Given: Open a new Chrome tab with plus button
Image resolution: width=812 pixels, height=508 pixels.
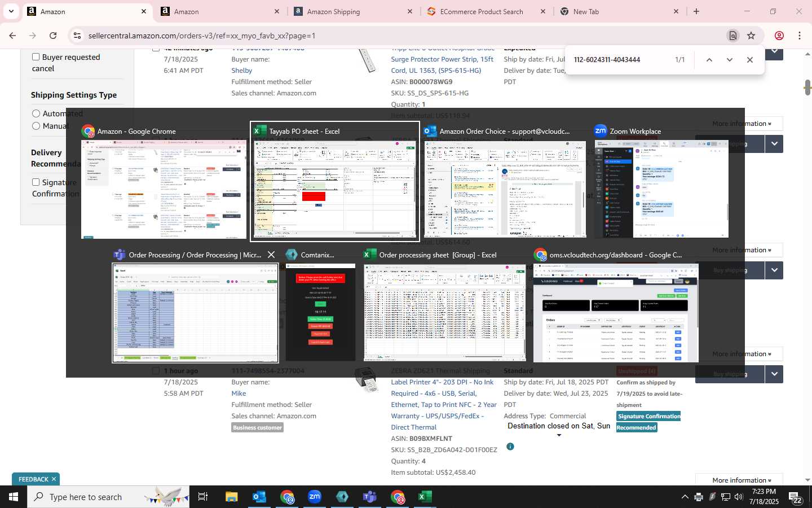Looking at the screenshot, I should click(x=696, y=11).
